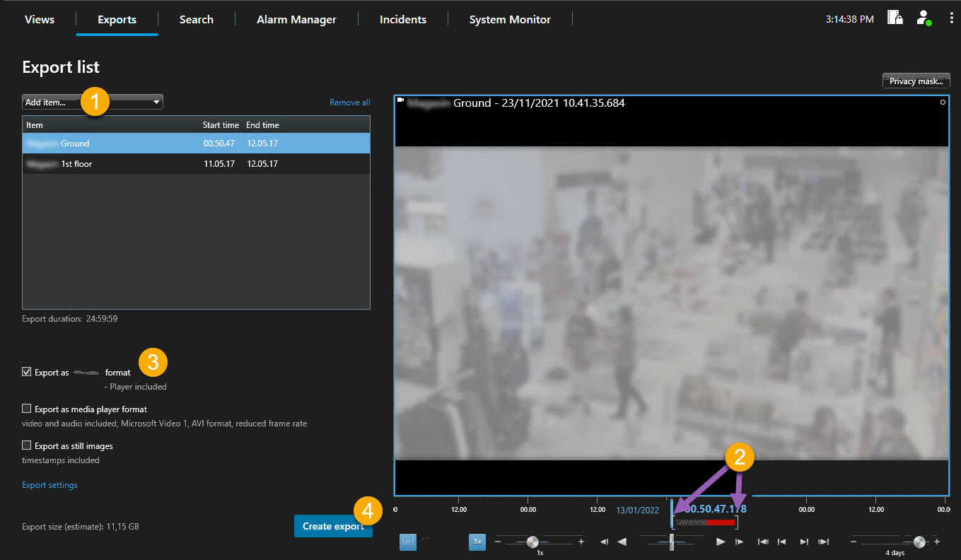Click the Remove all link
The width and height of the screenshot is (961, 560).
point(350,103)
